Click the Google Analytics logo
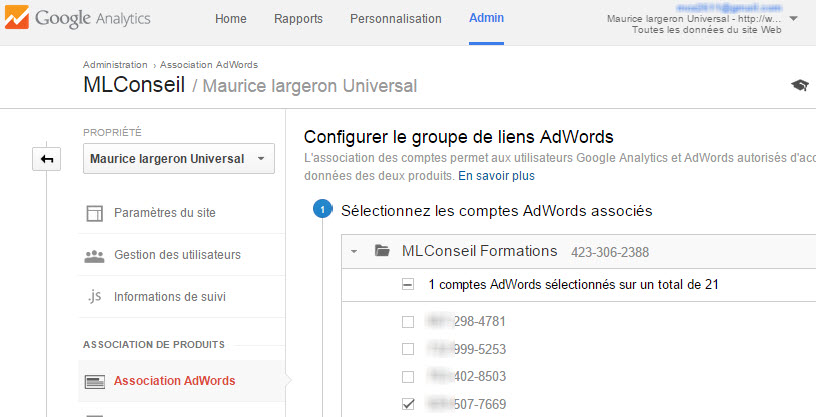Viewport: 816px width, 417px height. [78, 18]
